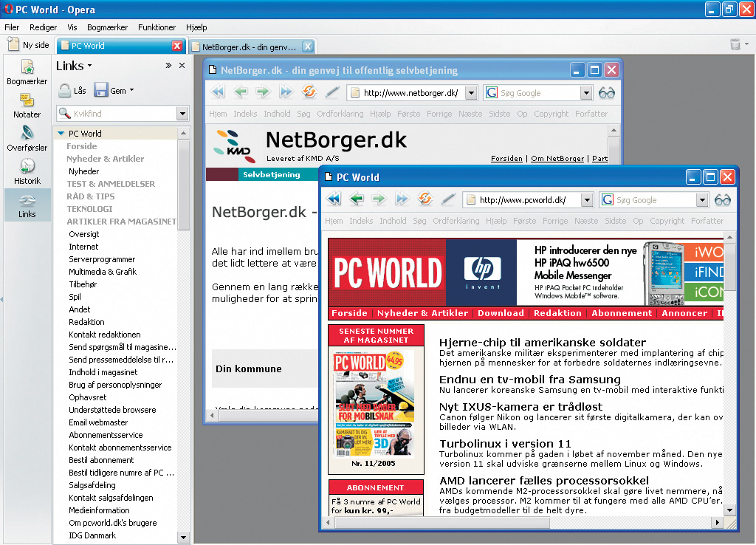Expand the pcworld.dk address bar dropdown
This screenshot has height=545, width=756.
(x=586, y=200)
